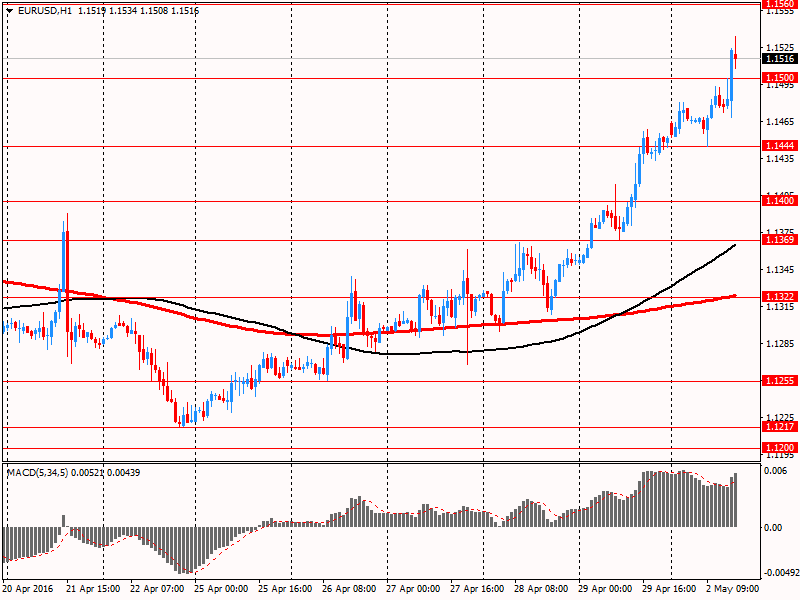Open the chart menu arrow beside EURUSD,H1
800x600 pixels.
10,10
